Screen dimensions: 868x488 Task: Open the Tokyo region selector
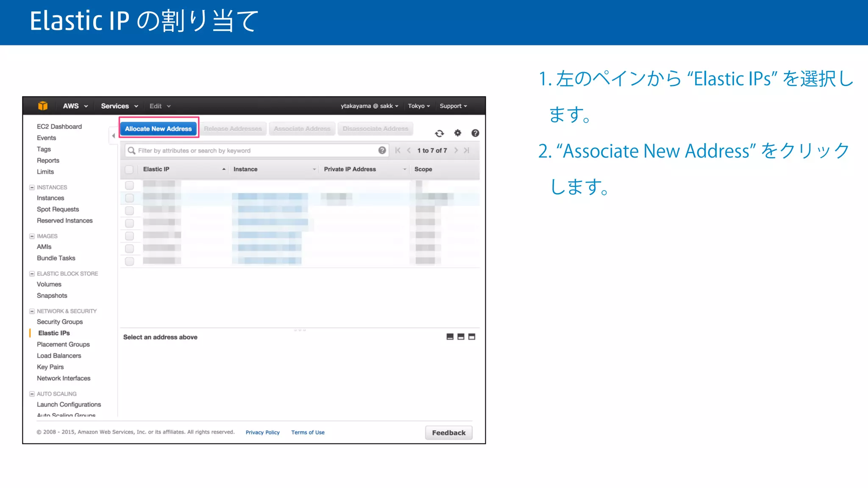(x=419, y=106)
